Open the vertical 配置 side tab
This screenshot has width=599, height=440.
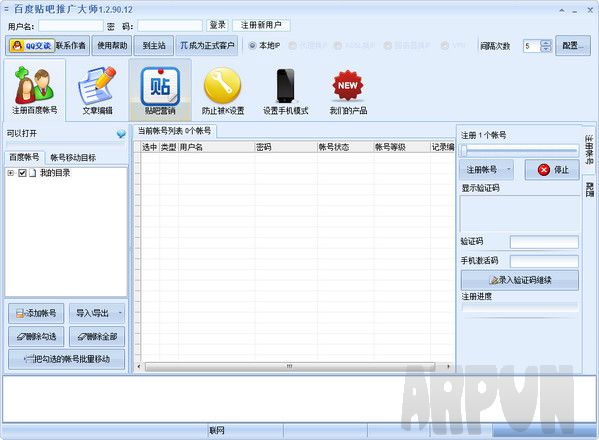click(x=589, y=189)
